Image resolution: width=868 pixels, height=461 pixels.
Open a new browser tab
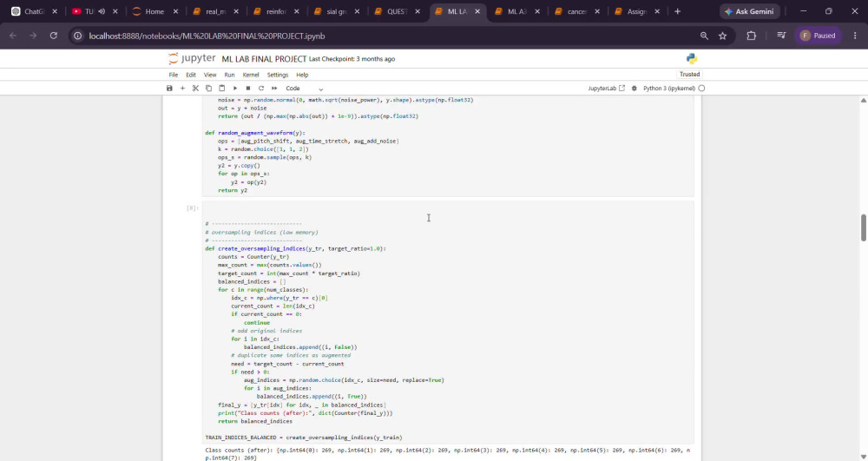(x=678, y=11)
